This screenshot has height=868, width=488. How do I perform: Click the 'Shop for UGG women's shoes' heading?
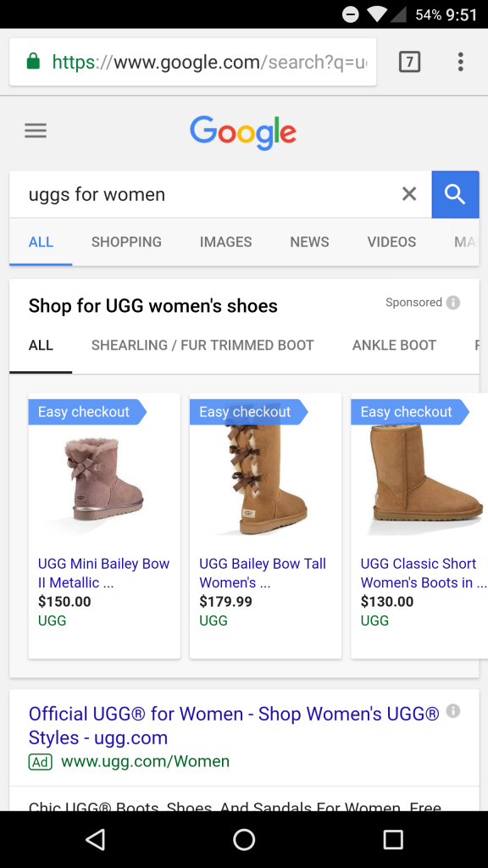pyautogui.click(x=153, y=306)
